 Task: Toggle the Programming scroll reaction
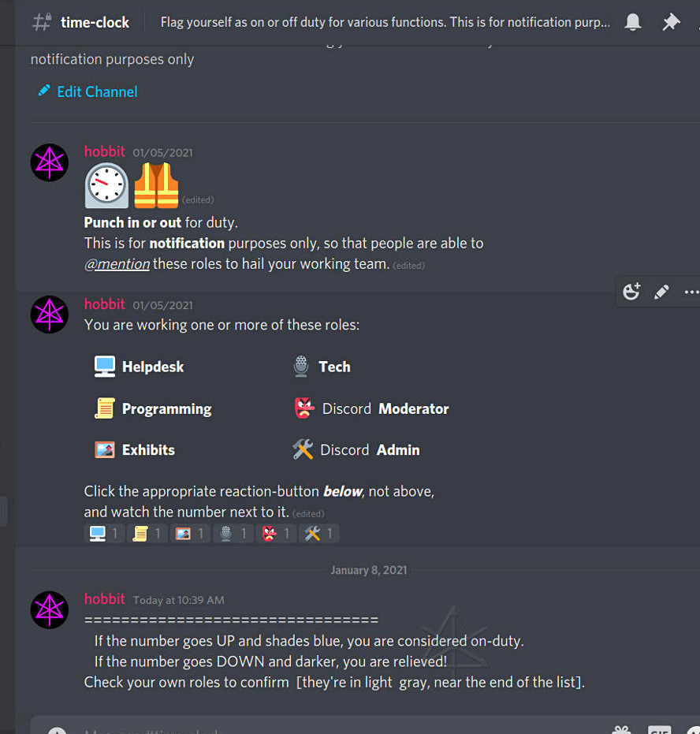[147, 533]
